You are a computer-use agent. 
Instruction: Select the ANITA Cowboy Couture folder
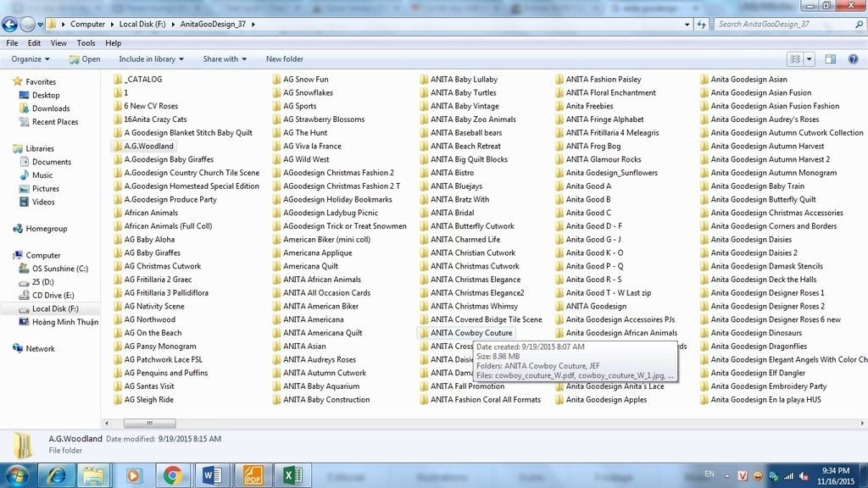pos(470,333)
